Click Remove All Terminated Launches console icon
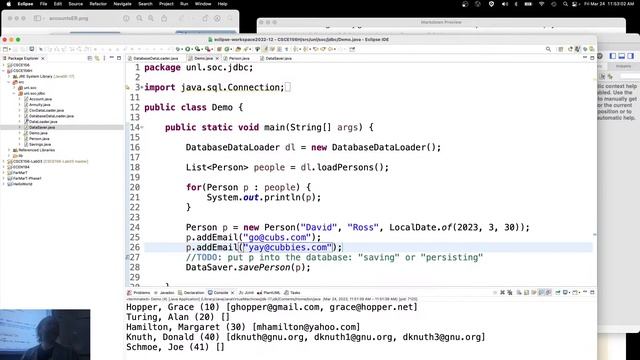 tap(510, 293)
